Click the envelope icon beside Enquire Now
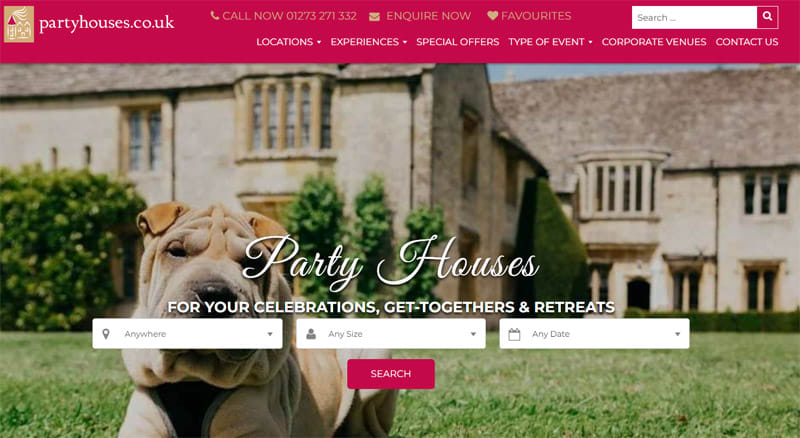Screen dimensions: 800x438 [374, 16]
